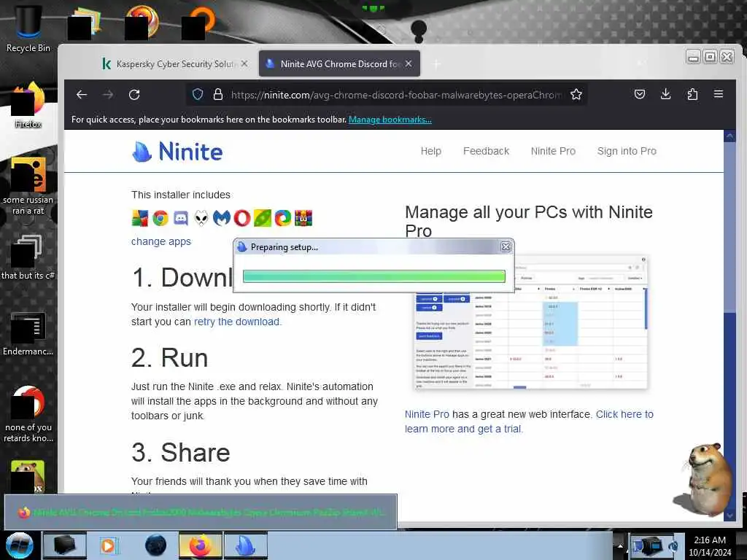
Task: Open the extensions puzzle icon
Action: [x=692, y=94]
